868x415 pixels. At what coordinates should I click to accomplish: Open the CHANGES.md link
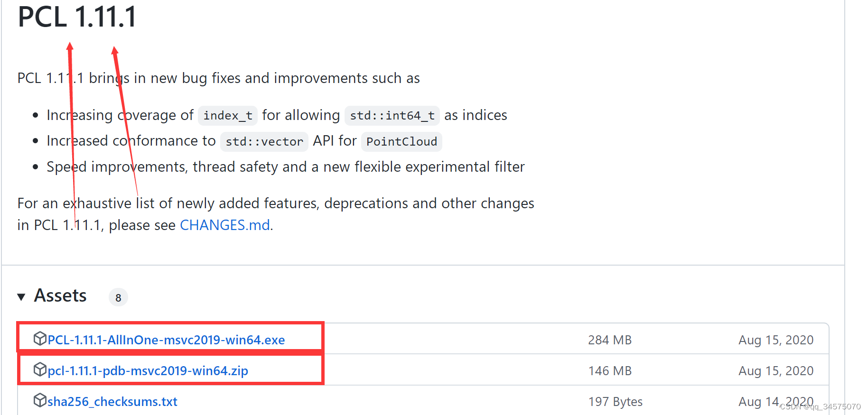[x=224, y=225]
